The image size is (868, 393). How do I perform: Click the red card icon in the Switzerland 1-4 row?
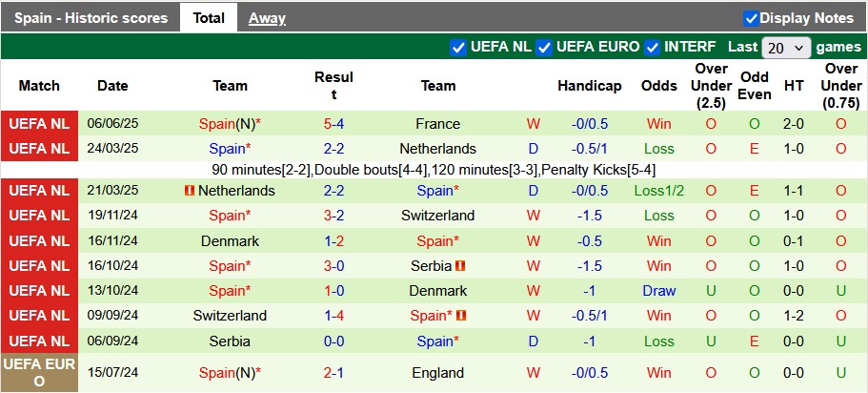click(462, 316)
